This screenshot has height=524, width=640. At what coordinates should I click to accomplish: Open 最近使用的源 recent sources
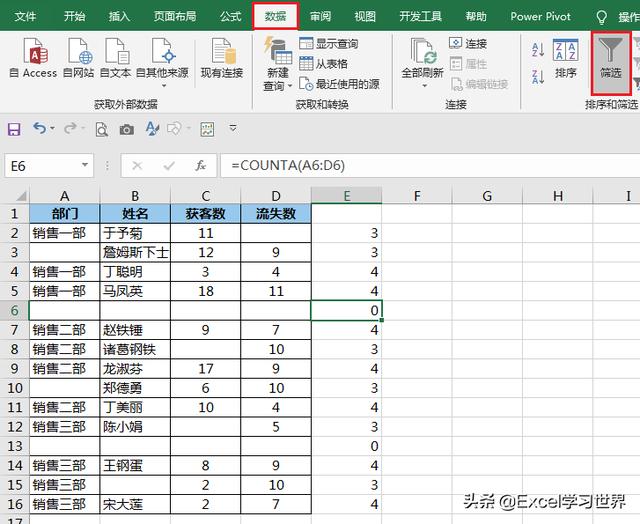(x=339, y=84)
